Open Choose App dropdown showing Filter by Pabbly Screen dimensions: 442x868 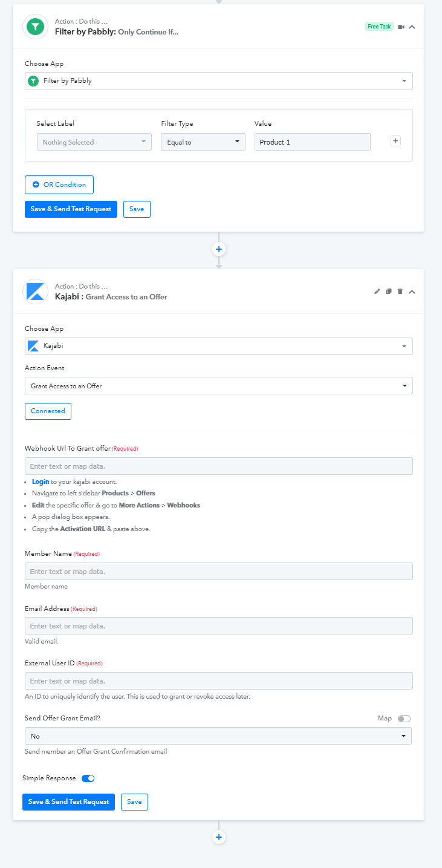click(x=219, y=80)
